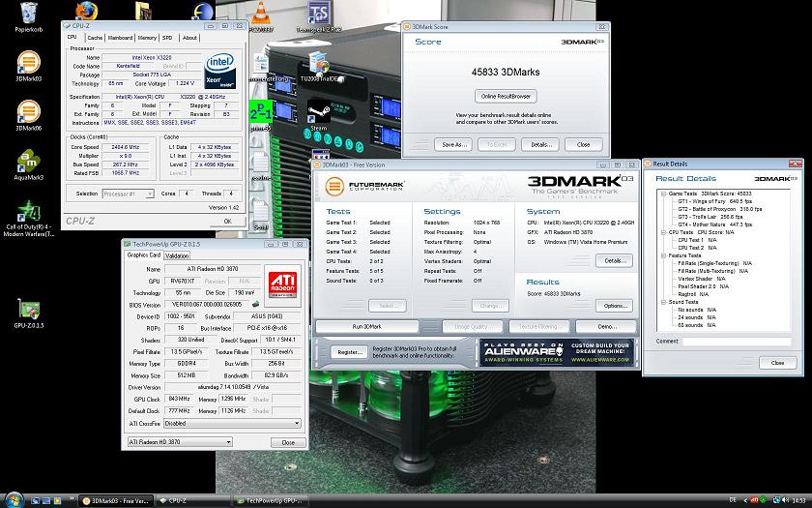Open the green prime95 desktop icon
This screenshot has height=508, width=812.
[261, 115]
